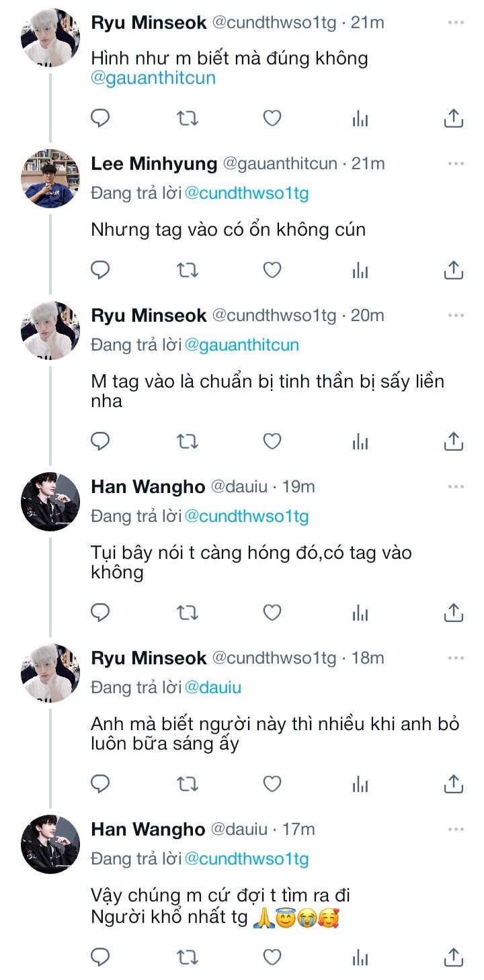
Task: Reply to Ryu Minseok's first tweet
Action: point(100,119)
